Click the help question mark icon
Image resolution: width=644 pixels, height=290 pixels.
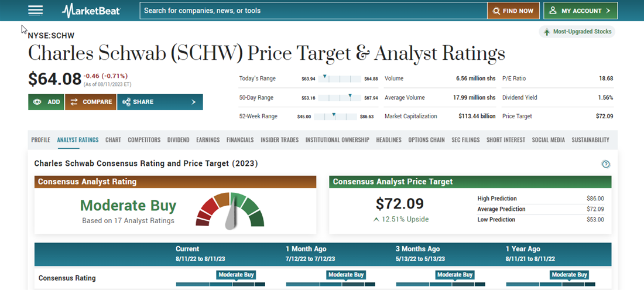tap(606, 164)
